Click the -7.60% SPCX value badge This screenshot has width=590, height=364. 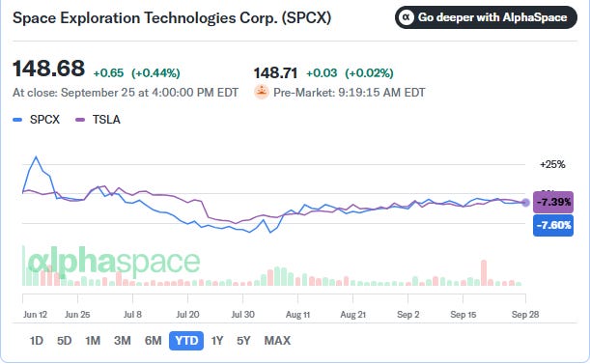coord(553,226)
